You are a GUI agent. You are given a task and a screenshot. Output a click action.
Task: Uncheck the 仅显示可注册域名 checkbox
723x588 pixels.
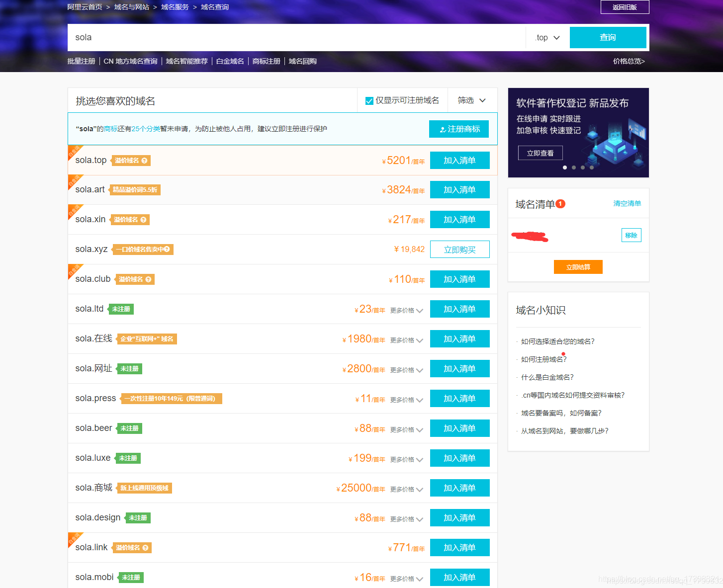point(369,100)
